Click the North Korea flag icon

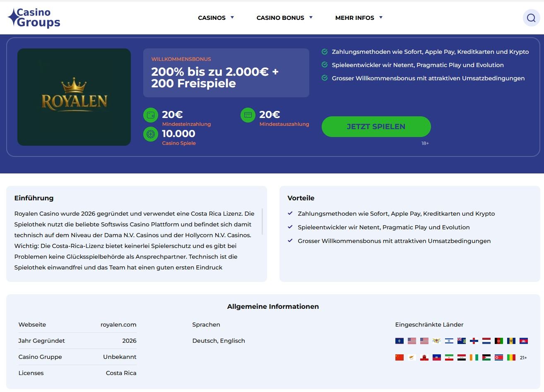pyautogui.click(x=499, y=358)
